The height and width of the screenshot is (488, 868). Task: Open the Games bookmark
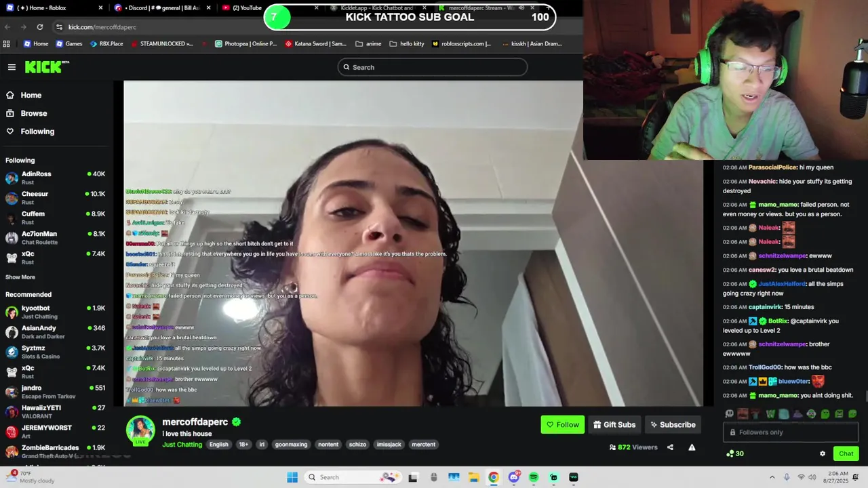point(69,43)
